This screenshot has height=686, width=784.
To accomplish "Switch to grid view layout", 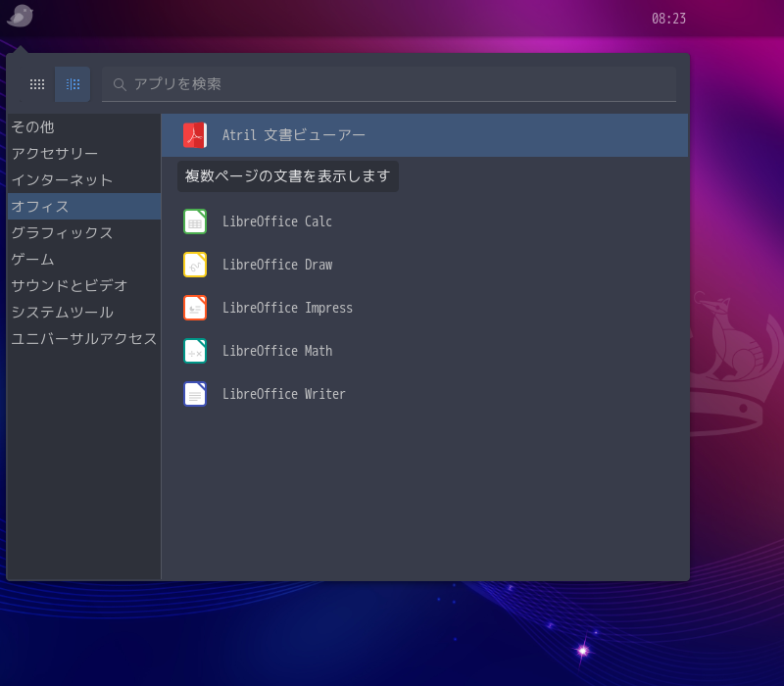I will pos(37,84).
